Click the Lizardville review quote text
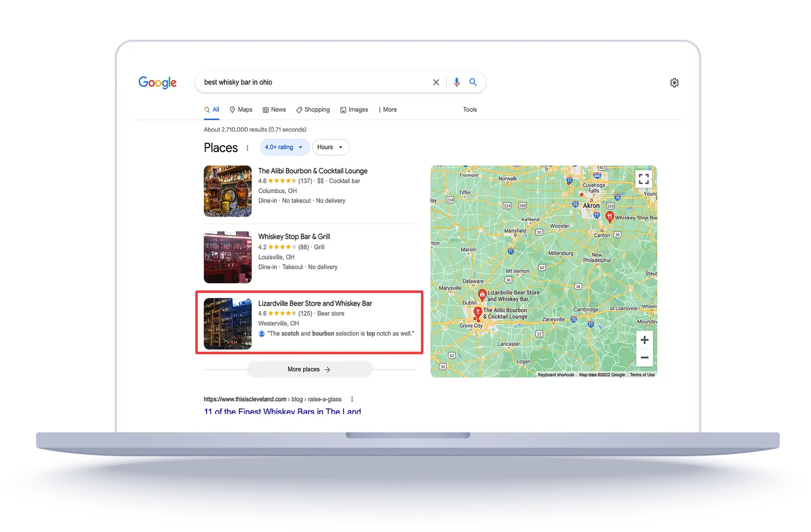Screen dimensions: 811x532 [x=341, y=333]
